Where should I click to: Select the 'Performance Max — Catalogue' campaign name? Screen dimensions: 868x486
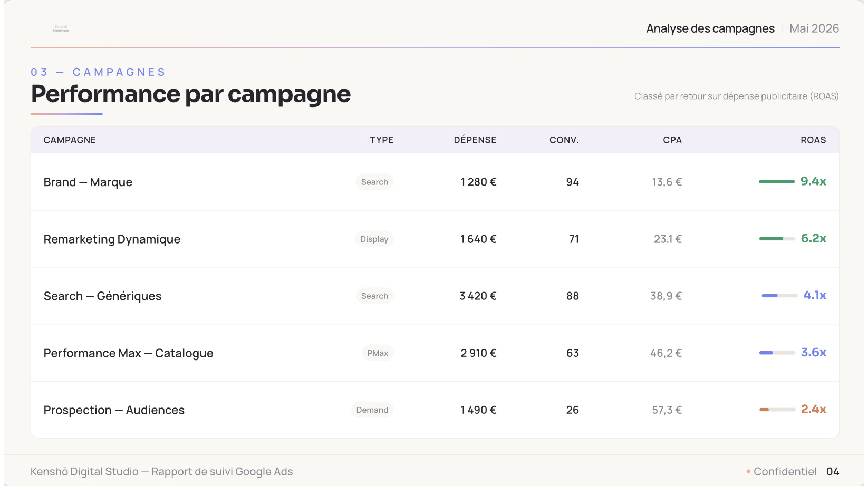pos(129,353)
